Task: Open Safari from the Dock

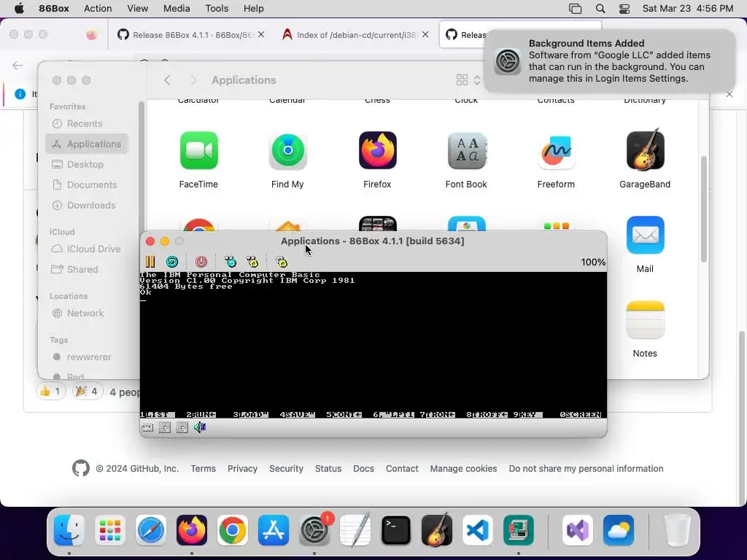Action: point(151,530)
